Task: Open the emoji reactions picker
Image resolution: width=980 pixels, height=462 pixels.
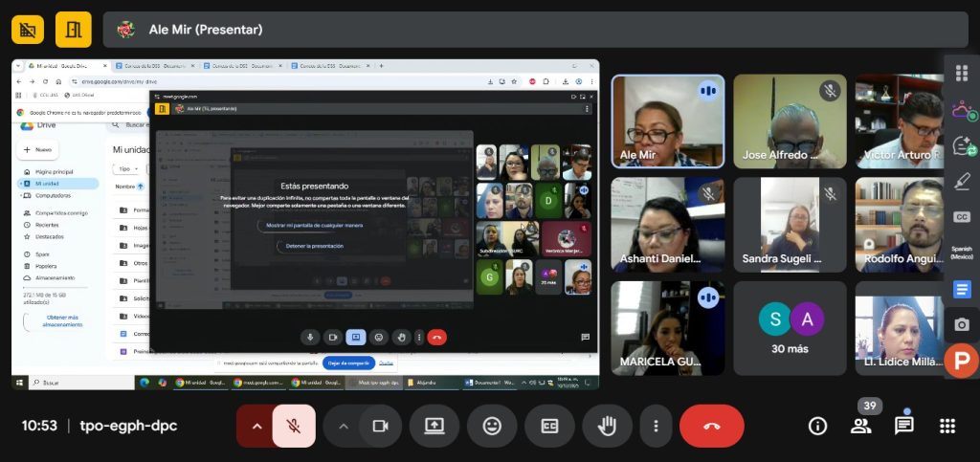Action: tap(492, 427)
